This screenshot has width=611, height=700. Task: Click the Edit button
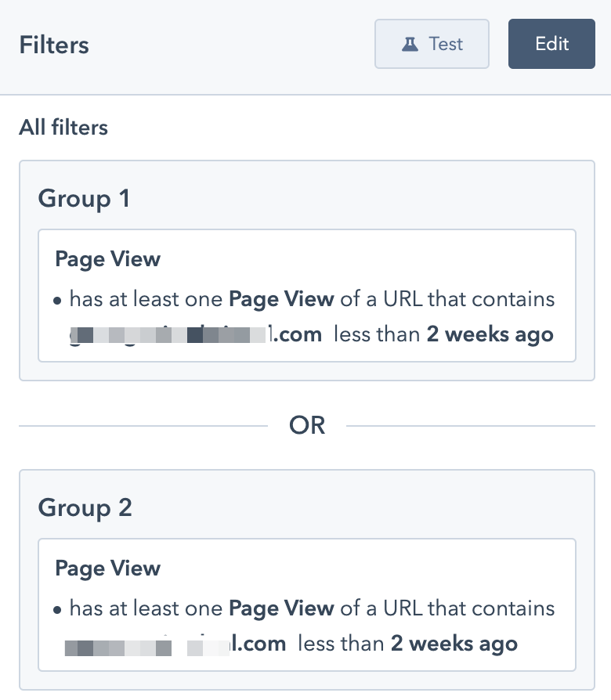point(551,44)
